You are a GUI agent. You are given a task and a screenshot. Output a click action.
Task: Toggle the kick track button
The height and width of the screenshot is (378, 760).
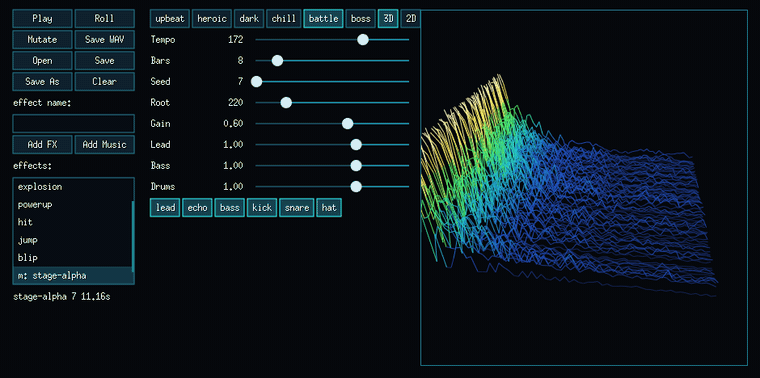262,208
